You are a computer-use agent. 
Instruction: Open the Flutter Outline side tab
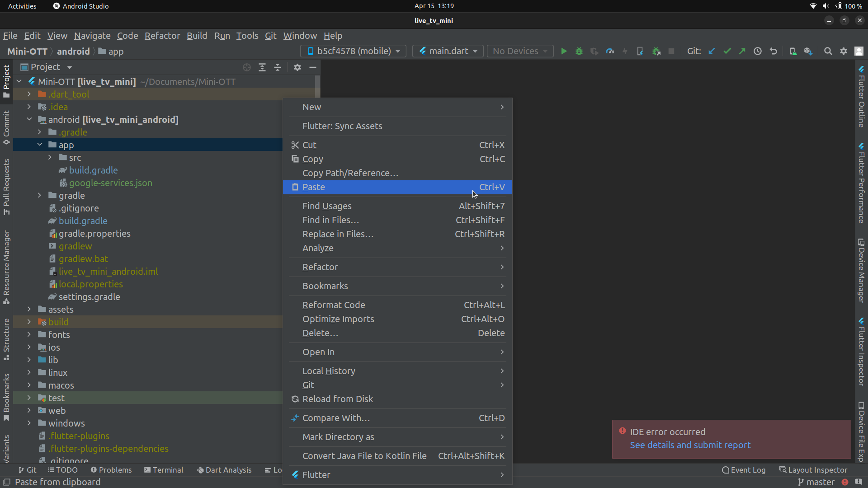861,96
